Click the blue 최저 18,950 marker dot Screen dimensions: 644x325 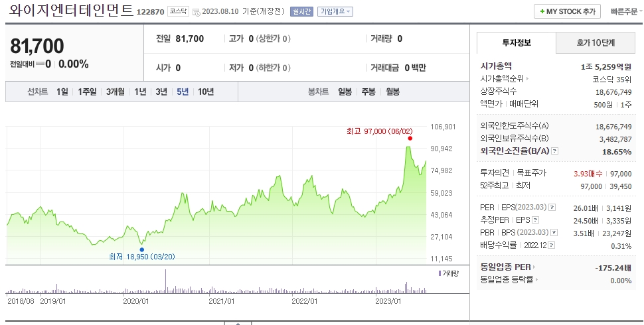click(x=141, y=249)
